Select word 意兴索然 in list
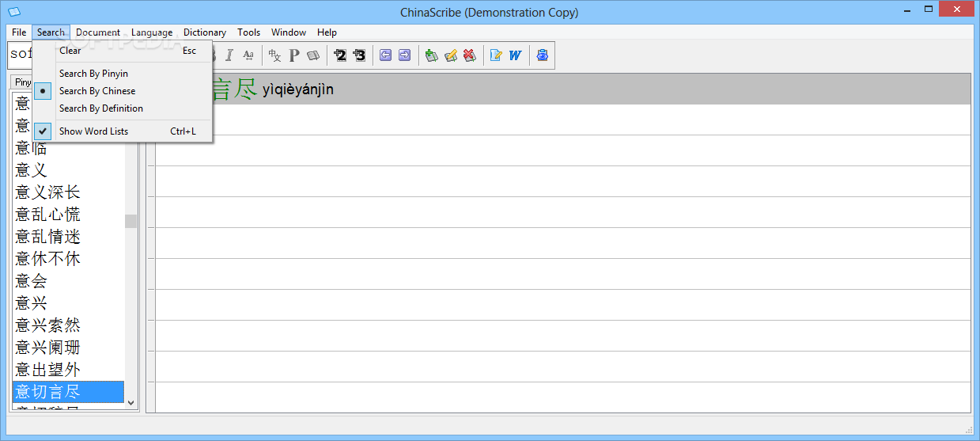980x441 pixels. tap(68, 325)
